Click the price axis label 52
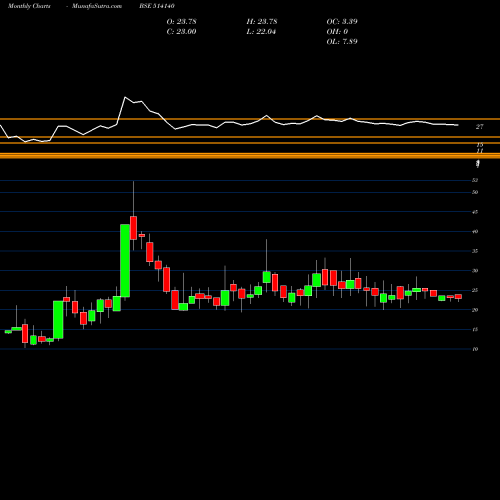This screenshot has width=500, height=500. click(x=475, y=180)
